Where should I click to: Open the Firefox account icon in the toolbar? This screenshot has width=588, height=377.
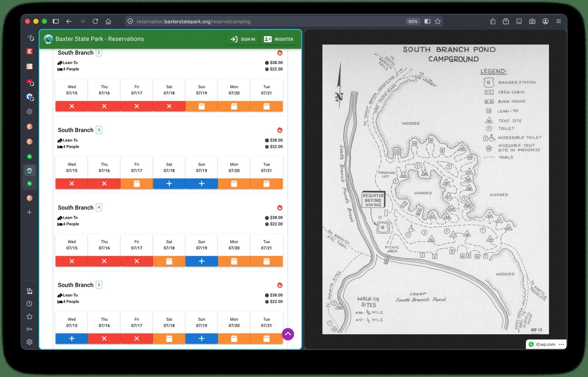(545, 21)
